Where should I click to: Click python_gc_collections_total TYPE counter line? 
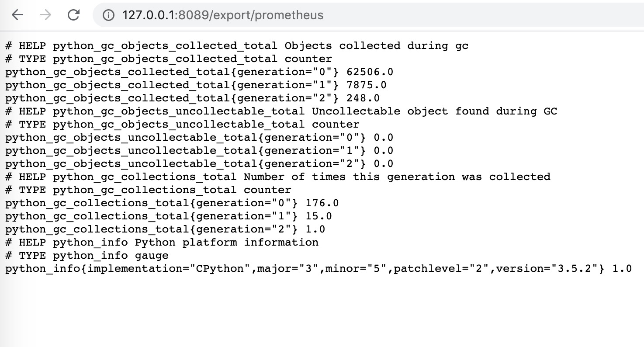point(148,190)
